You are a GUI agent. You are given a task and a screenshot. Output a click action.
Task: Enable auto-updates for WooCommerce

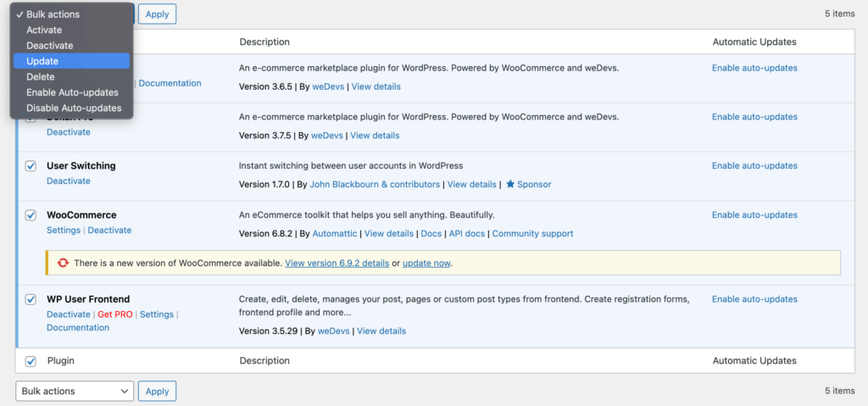754,215
